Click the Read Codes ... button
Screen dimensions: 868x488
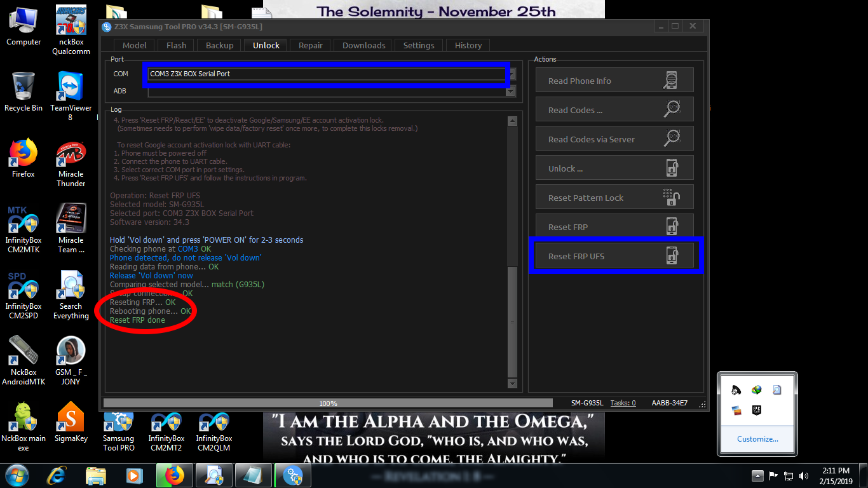tap(614, 110)
